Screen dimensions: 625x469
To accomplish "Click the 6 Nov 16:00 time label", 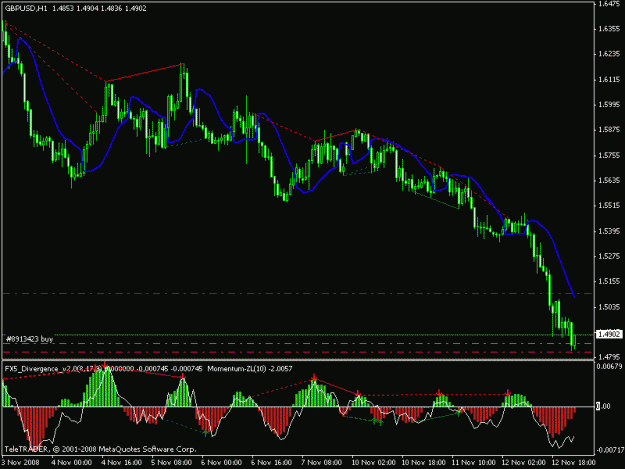I will 271,462.
